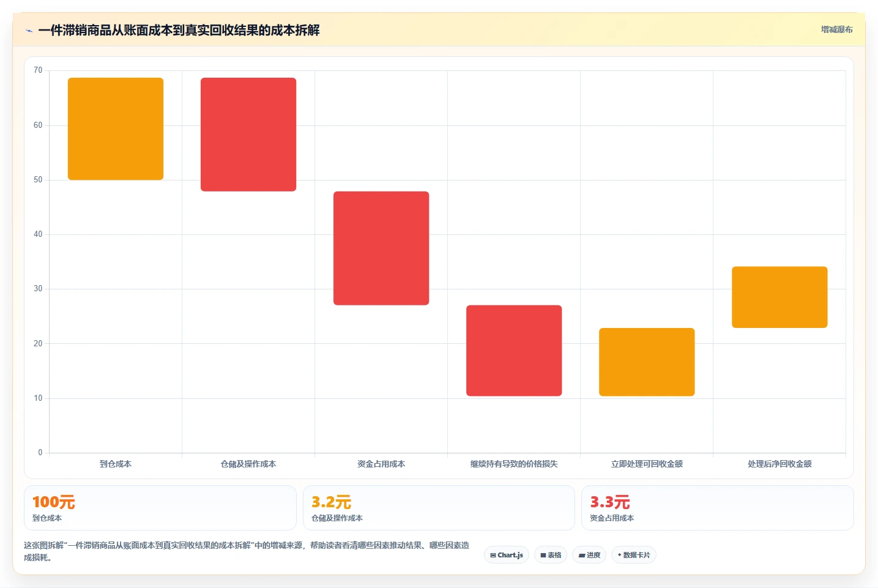Viewport: 878px width, 588px height.
Task: Click x-axis label 处理后净回收金额
Action: click(x=779, y=464)
